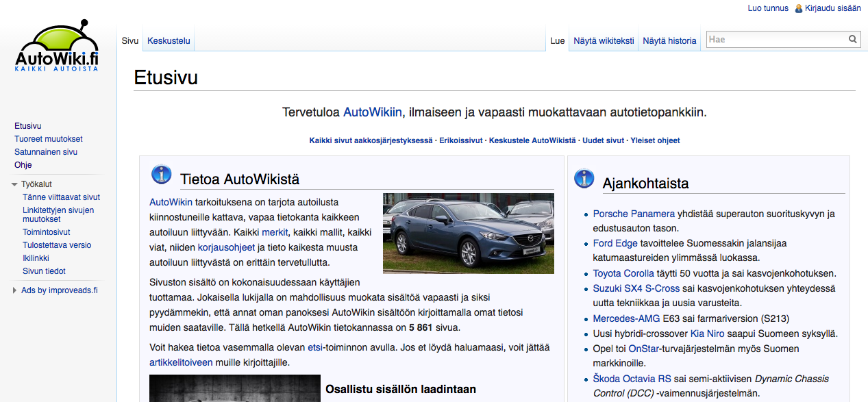
Task: Select the Lue tab
Action: click(x=558, y=41)
